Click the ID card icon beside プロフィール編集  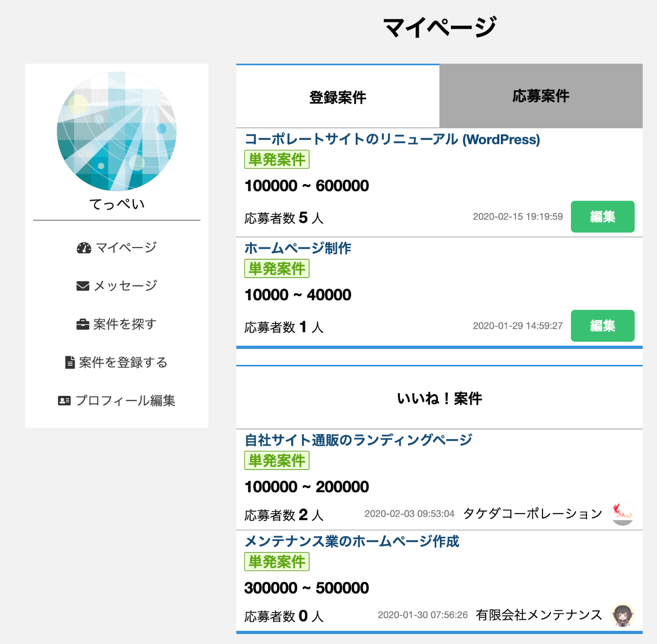[64, 401]
